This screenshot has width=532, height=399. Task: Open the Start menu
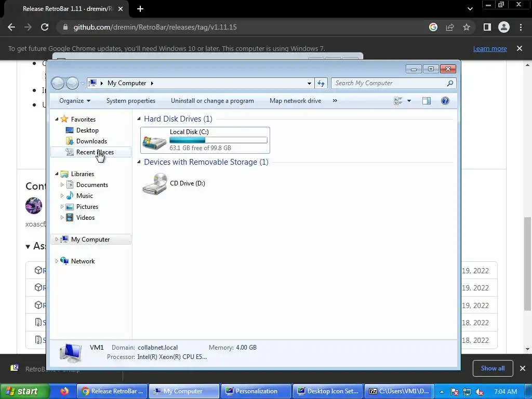coord(24,392)
